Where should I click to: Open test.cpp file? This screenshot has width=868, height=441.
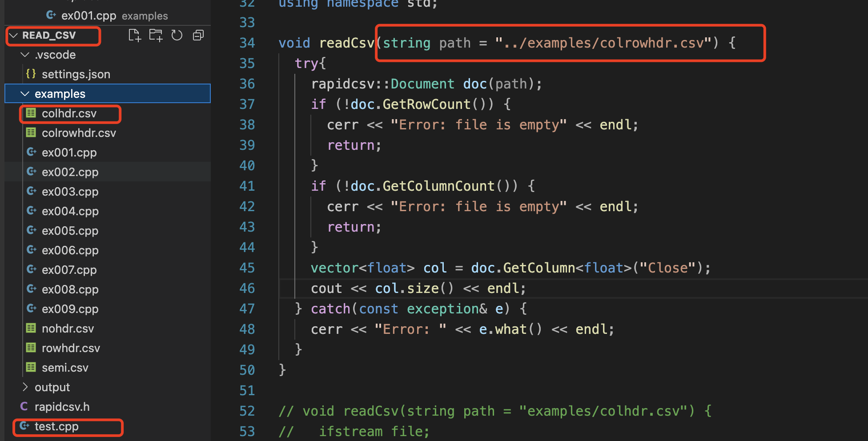coord(56,426)
